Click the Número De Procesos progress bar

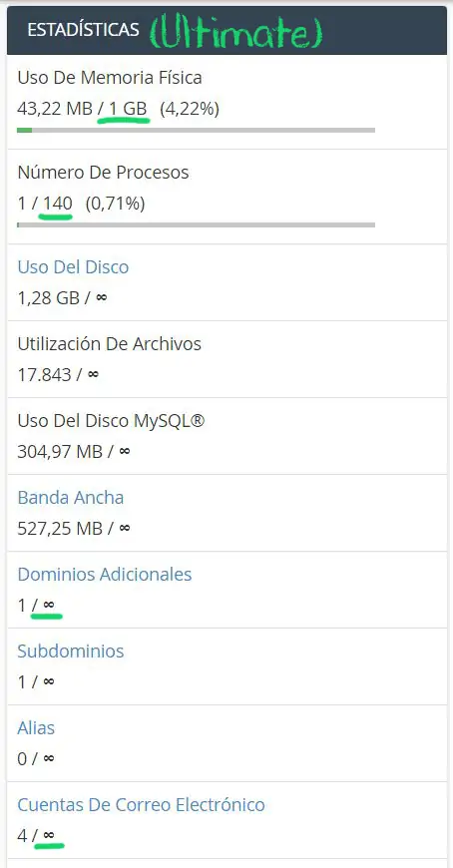point(196,225)
